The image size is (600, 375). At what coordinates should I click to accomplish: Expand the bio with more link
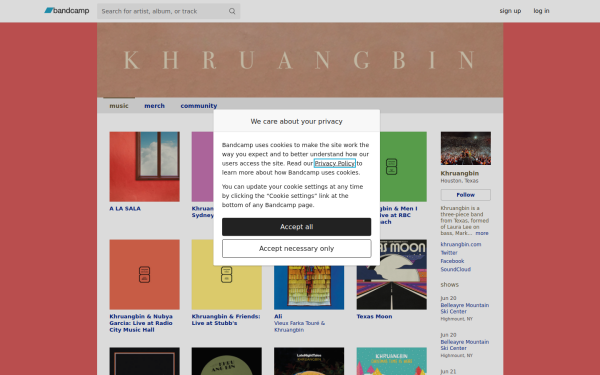click(x=482, y=233)
